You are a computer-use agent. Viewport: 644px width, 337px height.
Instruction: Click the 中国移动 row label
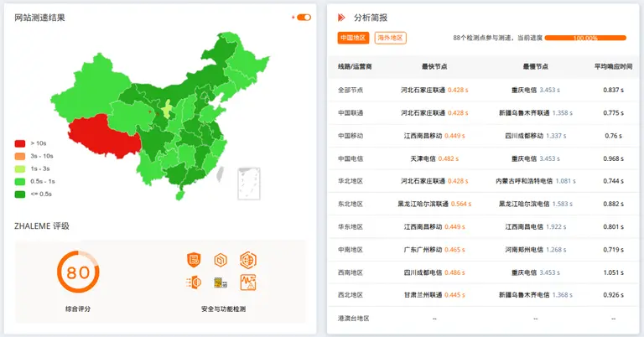(351, 136)
